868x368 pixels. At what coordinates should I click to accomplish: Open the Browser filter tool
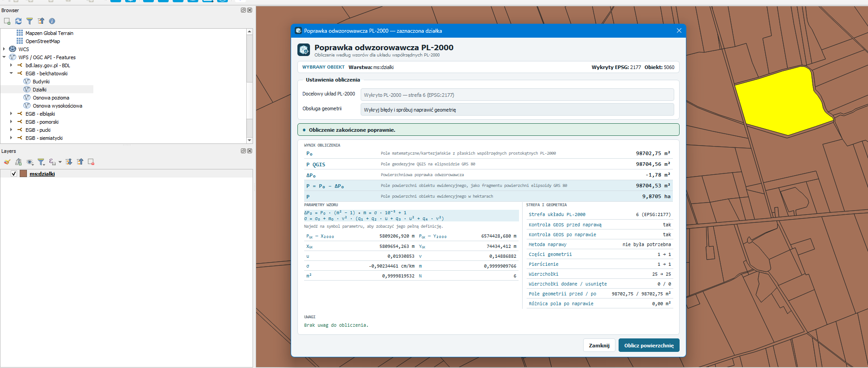click(30, 21)
